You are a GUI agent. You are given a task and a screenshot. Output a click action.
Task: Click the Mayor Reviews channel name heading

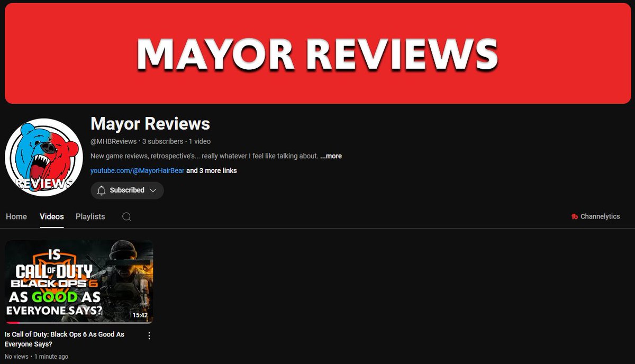[x=150, y=124]
